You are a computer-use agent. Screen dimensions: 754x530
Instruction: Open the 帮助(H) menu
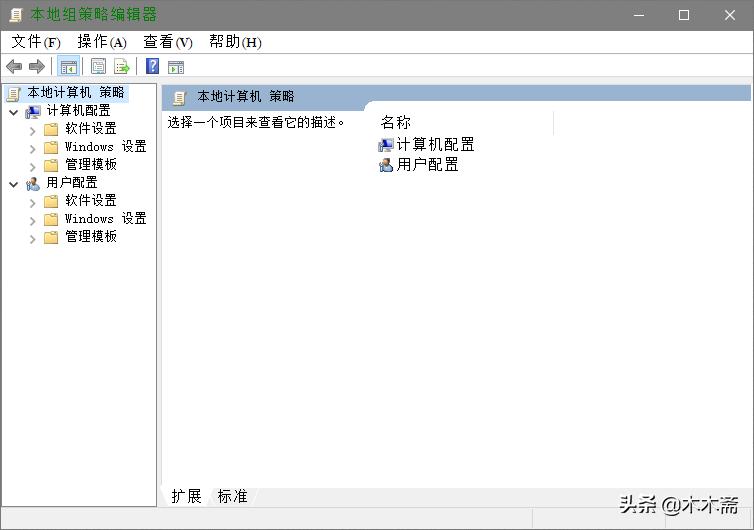[235, 42]
